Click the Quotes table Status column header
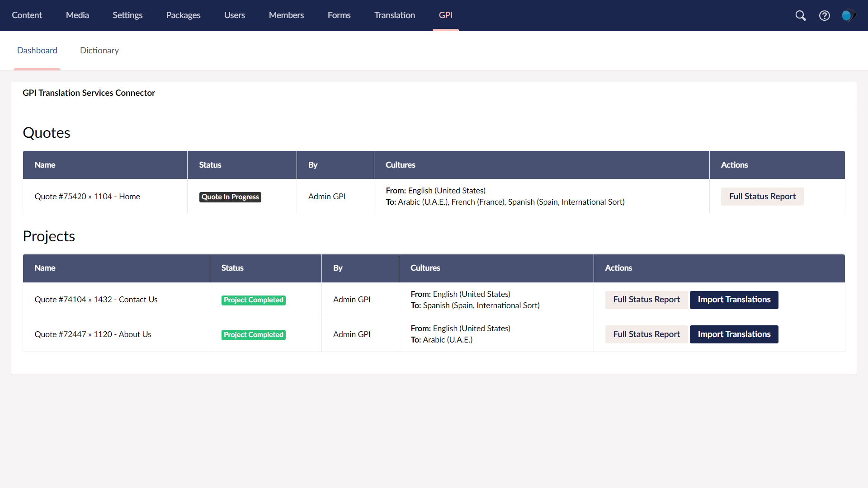This screenshot has height=488, width=868. coord(242,165)
